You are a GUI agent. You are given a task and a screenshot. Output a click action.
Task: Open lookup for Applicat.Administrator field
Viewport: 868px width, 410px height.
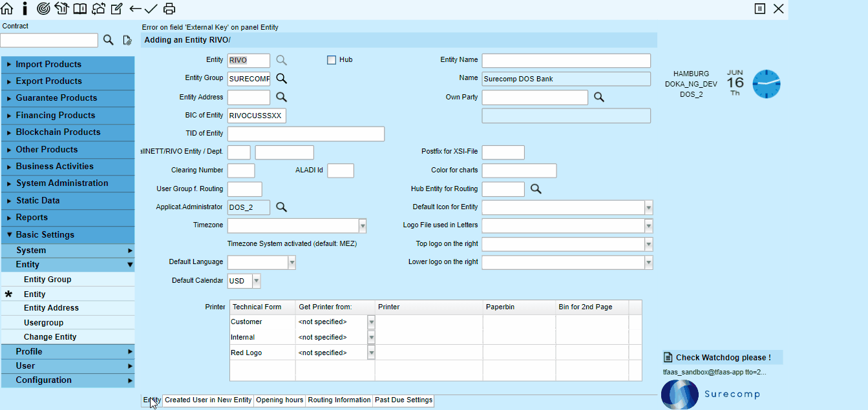pyautogui.click(x=281, y=207)
